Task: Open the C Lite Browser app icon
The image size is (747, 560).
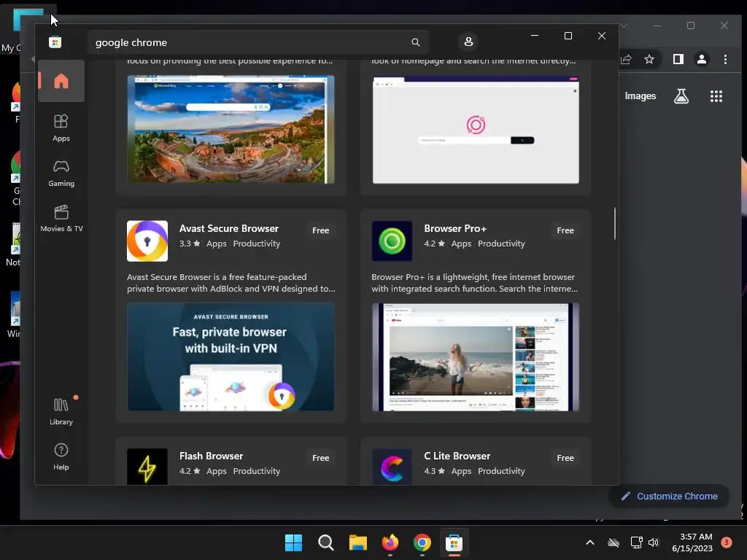Action: click(x=392, y=467)
